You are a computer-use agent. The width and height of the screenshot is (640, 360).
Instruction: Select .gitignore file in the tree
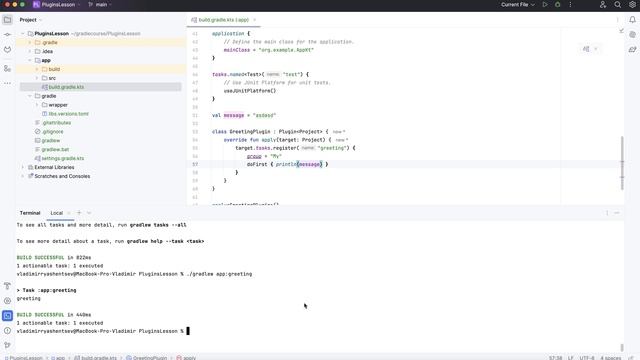[53, 132]
